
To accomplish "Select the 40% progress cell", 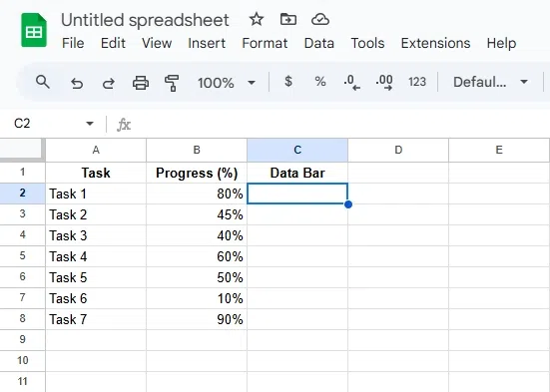I will click(197, 235).
